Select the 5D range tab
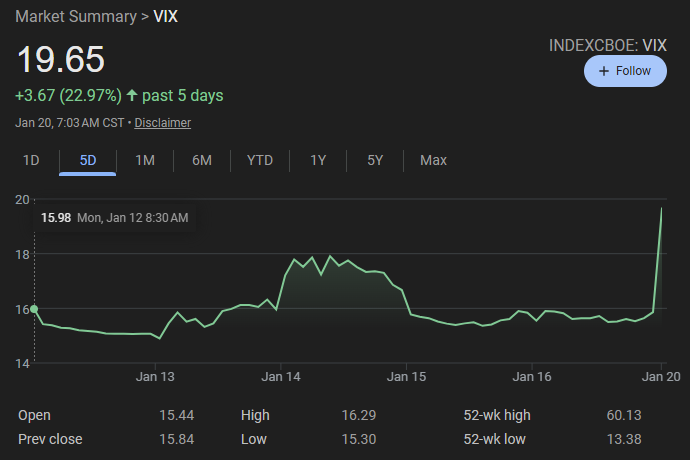Screen dimensions: 690x460 (x=88, y=160)
